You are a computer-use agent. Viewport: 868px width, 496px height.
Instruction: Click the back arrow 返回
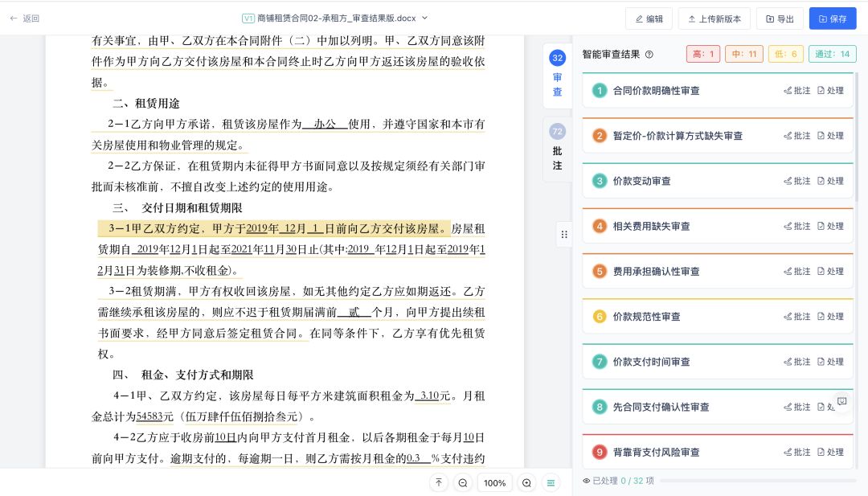click(24, 18)
